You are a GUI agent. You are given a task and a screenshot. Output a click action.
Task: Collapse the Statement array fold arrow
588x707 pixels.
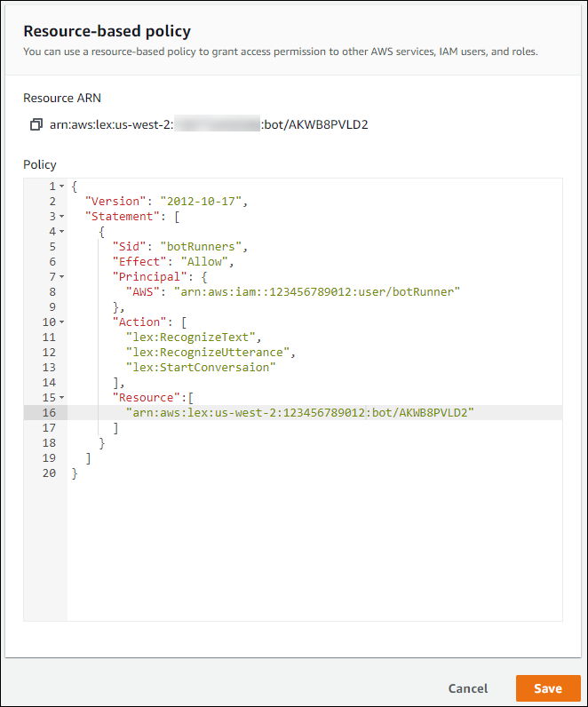61,217
